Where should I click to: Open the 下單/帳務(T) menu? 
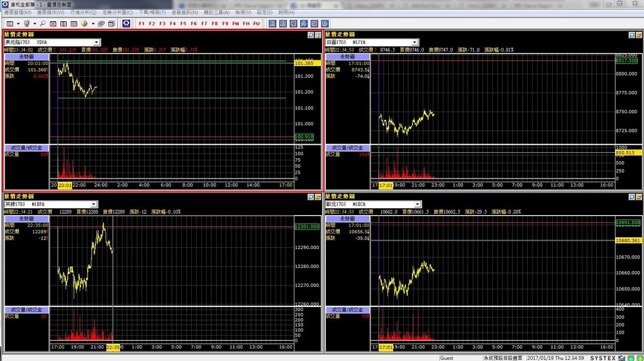(x=152, y=13)
